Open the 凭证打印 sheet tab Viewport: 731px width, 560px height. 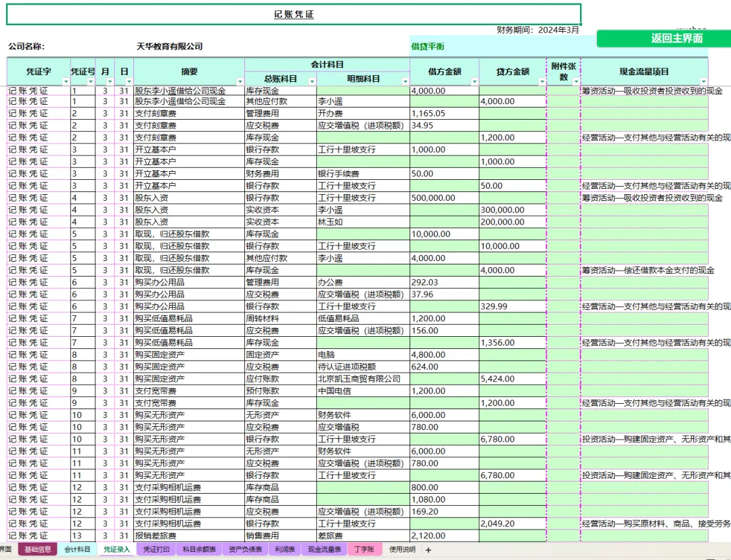(156, 549)
